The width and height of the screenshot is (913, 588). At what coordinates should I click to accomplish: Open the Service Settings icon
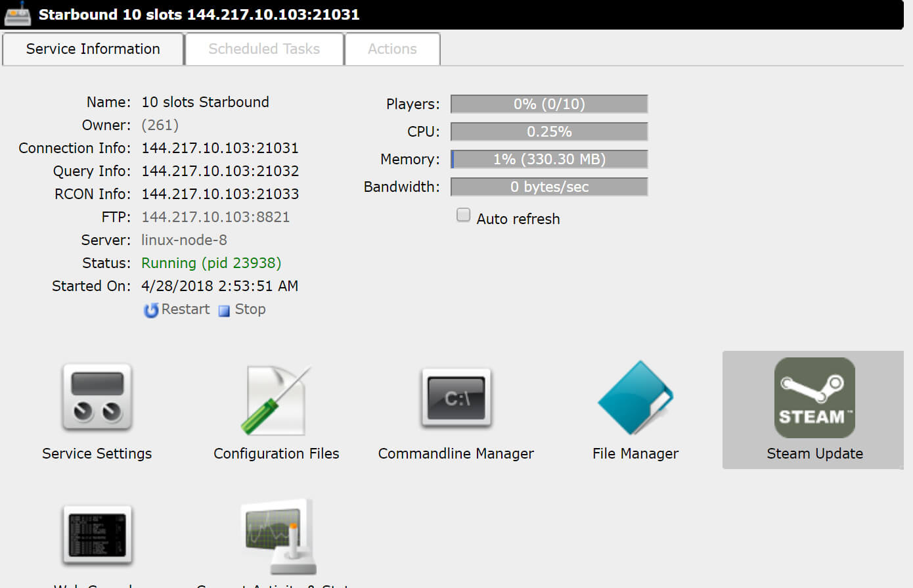tap(97, 398)
